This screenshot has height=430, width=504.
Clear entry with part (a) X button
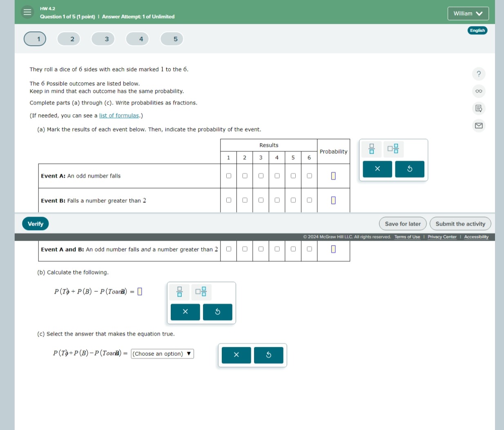click(377, 169)
